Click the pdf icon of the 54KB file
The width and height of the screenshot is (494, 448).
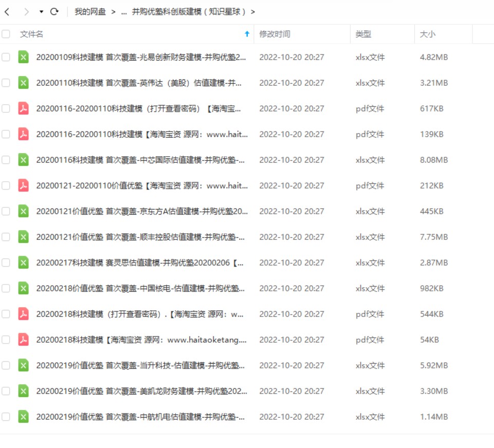23,340
